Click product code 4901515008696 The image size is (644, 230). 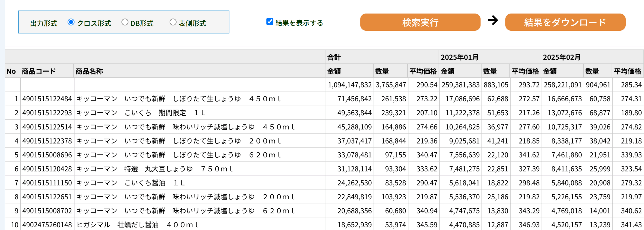[47, 155]
